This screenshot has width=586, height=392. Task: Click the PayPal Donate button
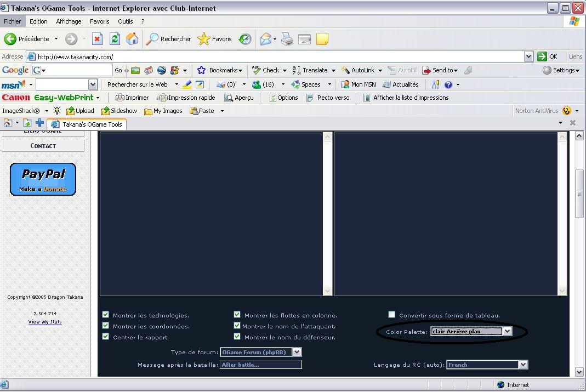[x=43, y=179]
